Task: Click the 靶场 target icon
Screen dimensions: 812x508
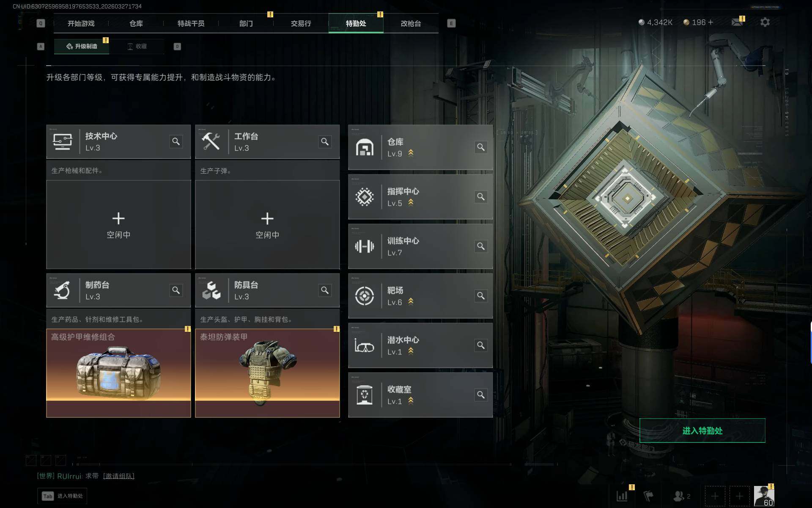Action: pos(365,295)
